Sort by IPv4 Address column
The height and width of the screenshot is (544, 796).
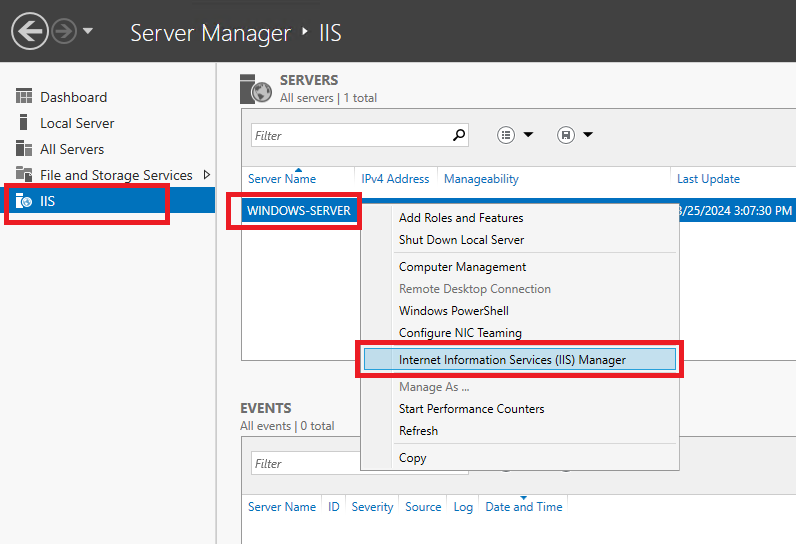click(395, 179)
